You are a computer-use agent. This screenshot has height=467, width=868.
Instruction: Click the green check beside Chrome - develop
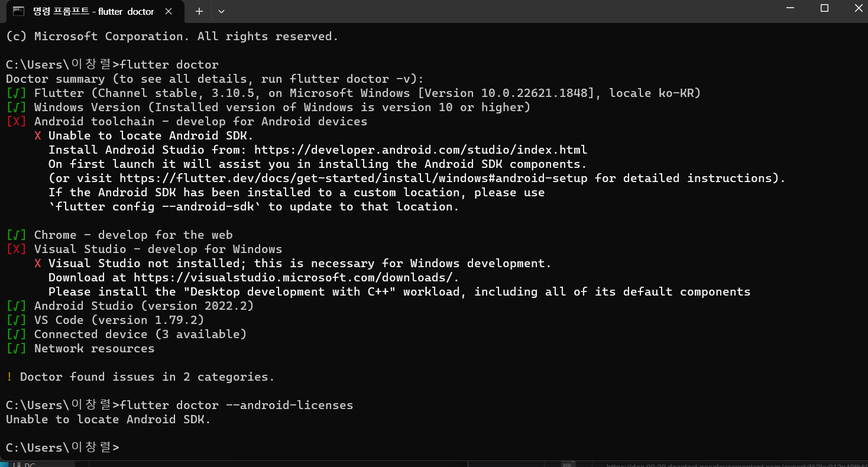16,235
